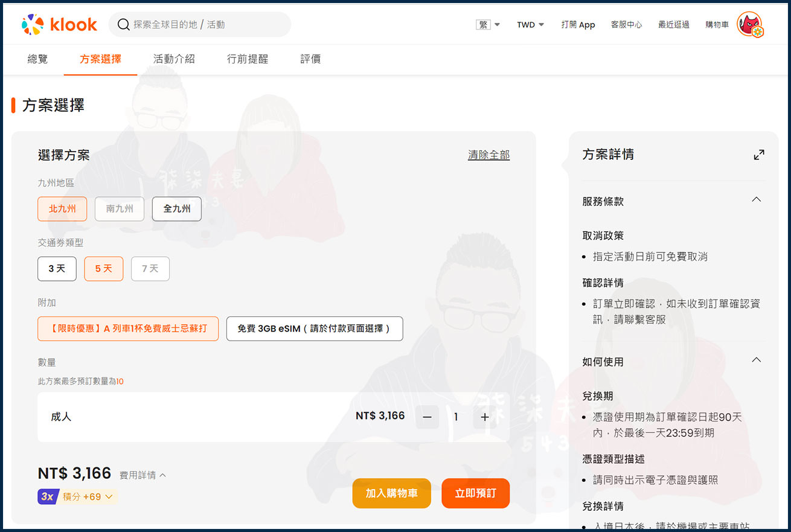The height and width of the screenshot is (532, 791).
Task: Click the 立即預訂 button
Action: (x=475, y=493)
